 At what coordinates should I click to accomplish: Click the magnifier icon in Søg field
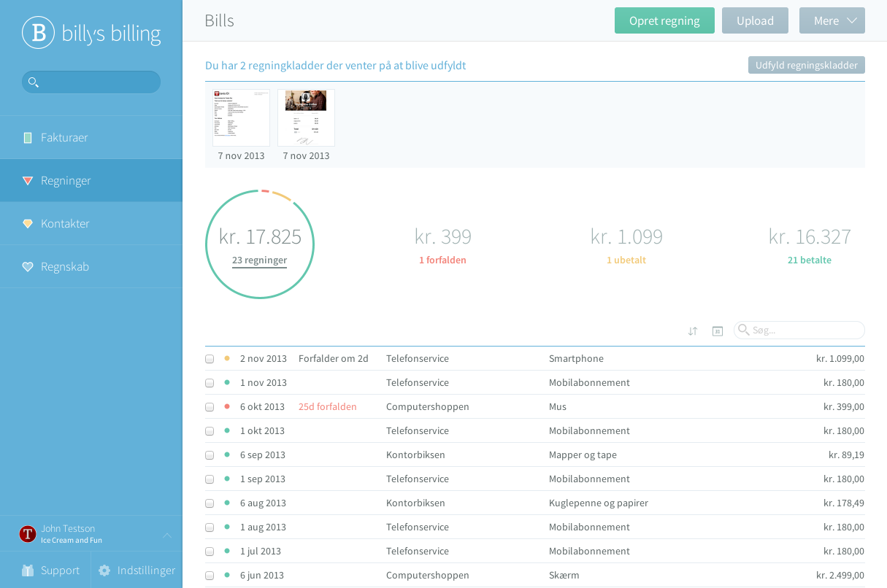click(744, 330)
